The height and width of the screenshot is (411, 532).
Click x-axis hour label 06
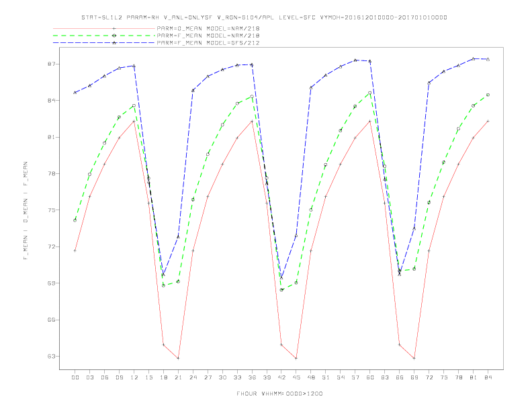(105, 377)
